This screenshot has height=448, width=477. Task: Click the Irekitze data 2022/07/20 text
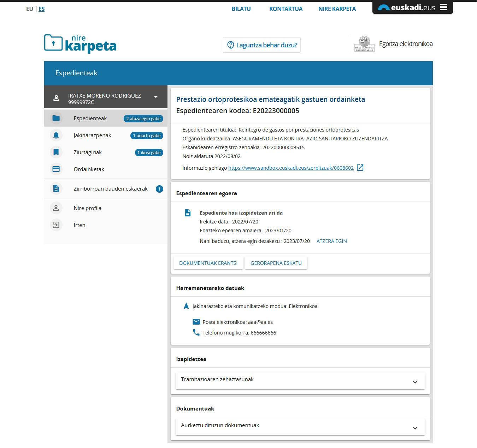coord(229,222)
